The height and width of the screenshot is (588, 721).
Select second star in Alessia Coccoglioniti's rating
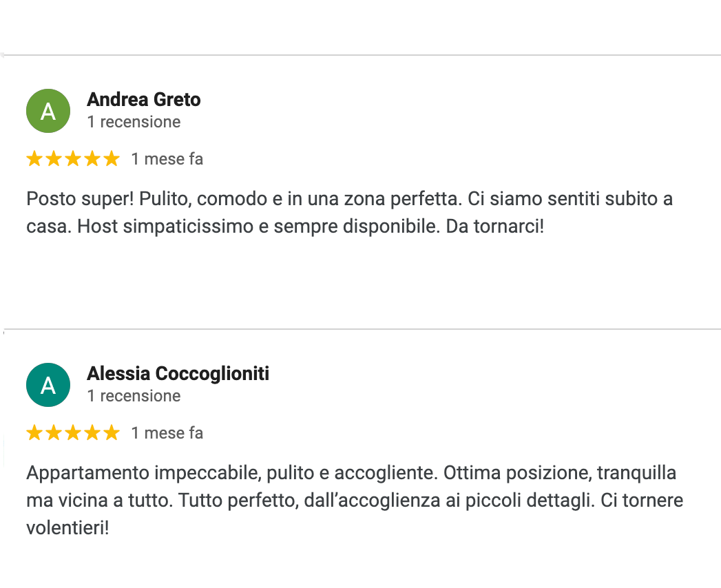pos(53,433)
